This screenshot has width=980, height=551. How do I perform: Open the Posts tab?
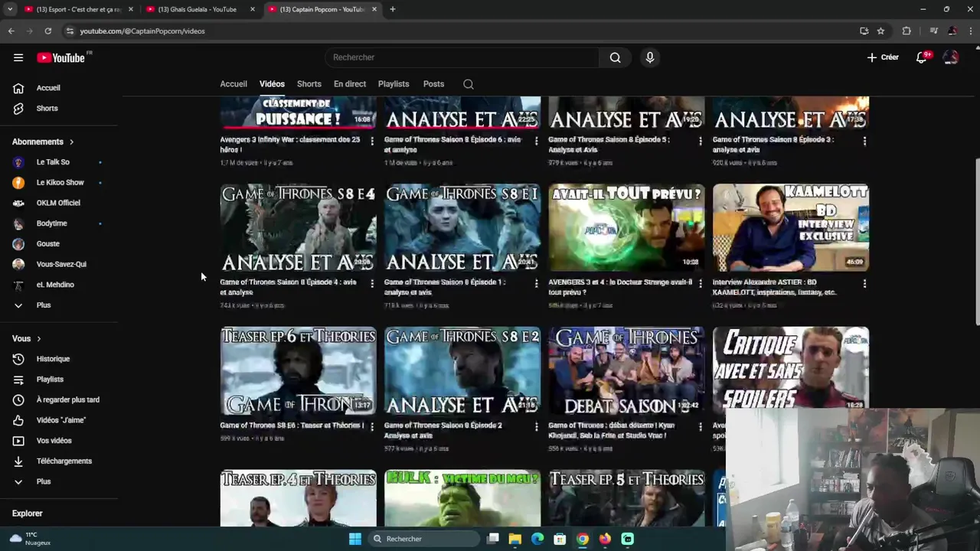[433, 84]
